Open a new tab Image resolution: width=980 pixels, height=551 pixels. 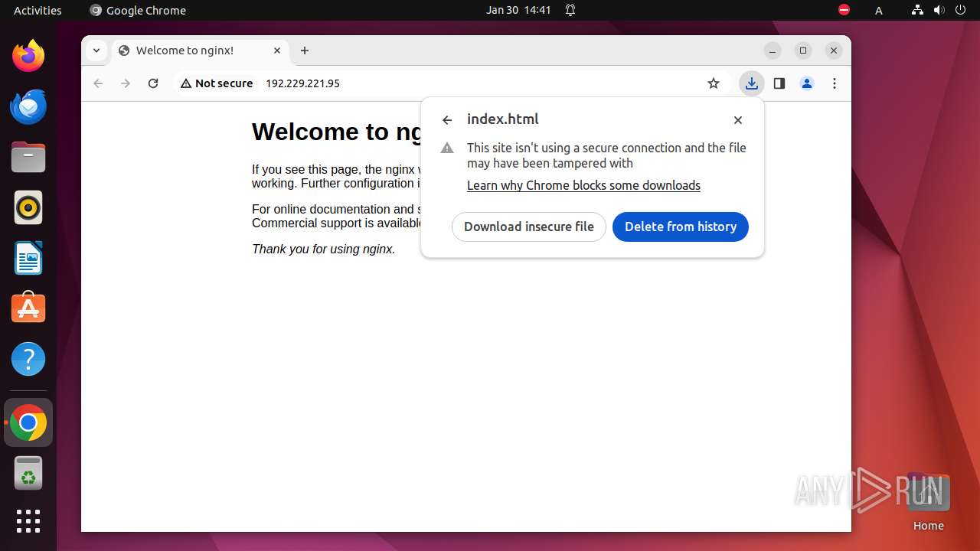pos(305,51)
